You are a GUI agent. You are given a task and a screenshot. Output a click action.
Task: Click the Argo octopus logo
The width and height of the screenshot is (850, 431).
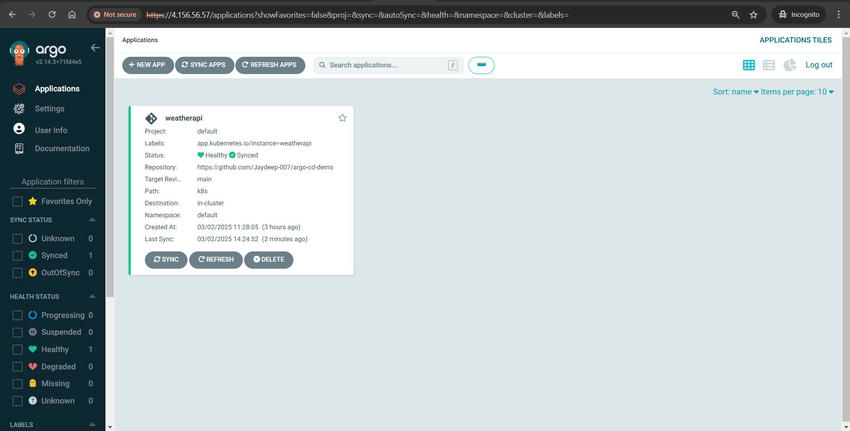coord(20,53)
